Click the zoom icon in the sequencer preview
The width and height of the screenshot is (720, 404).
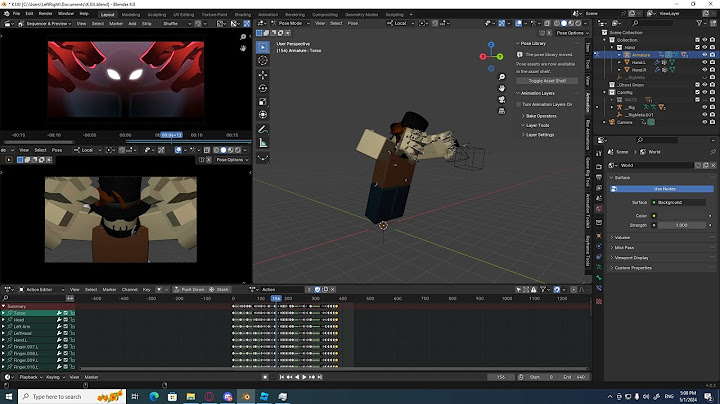tap(243, 37)
